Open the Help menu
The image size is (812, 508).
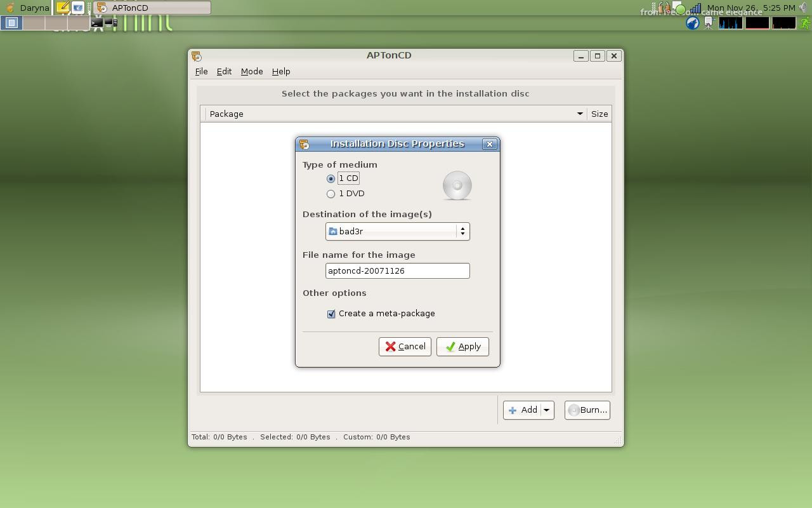pos(281,71)
